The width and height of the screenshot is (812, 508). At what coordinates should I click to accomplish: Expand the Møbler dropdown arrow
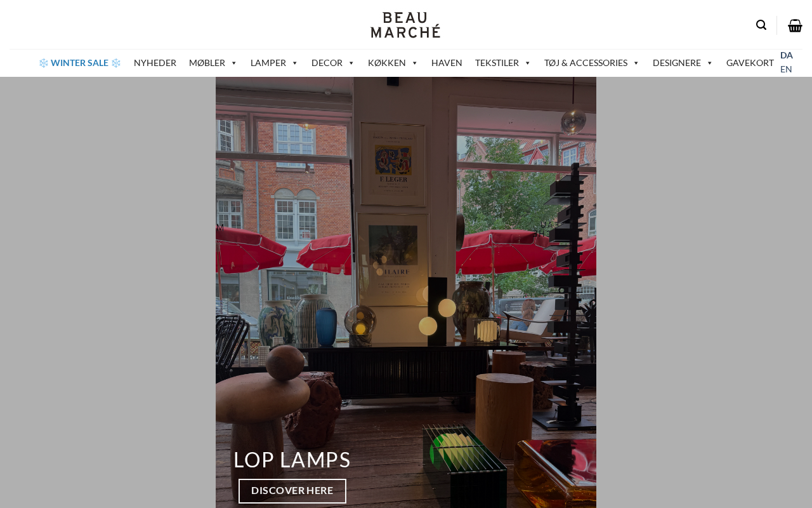coord(234,63)
